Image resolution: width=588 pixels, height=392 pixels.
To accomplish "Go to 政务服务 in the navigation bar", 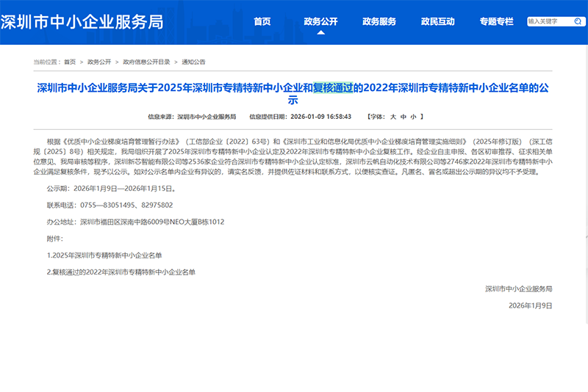I will point(379,21).
